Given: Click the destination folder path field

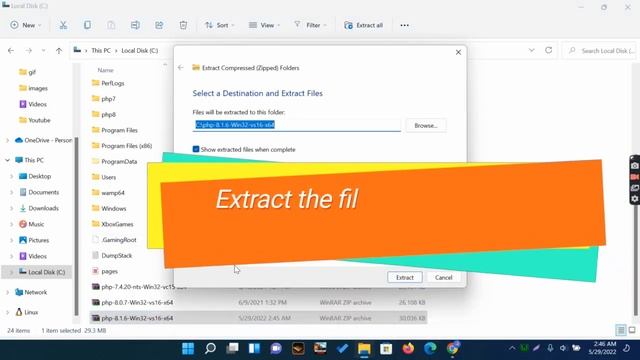Looking at the screenshot, I should [x=297, y=125].
